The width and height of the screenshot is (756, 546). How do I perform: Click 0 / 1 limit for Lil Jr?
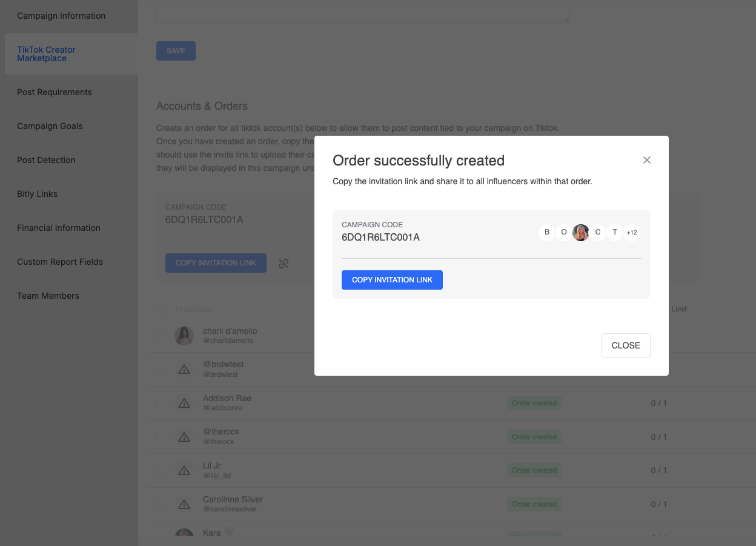tap(658, 470)
